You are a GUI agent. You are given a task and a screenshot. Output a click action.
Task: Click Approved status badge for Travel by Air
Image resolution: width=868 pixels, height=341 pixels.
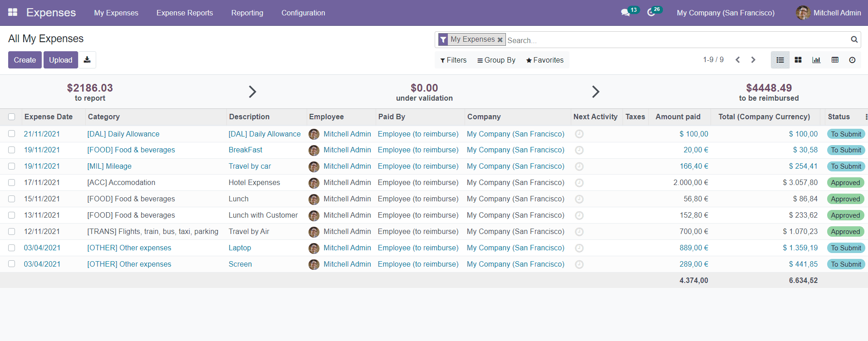tap(845, 232)
